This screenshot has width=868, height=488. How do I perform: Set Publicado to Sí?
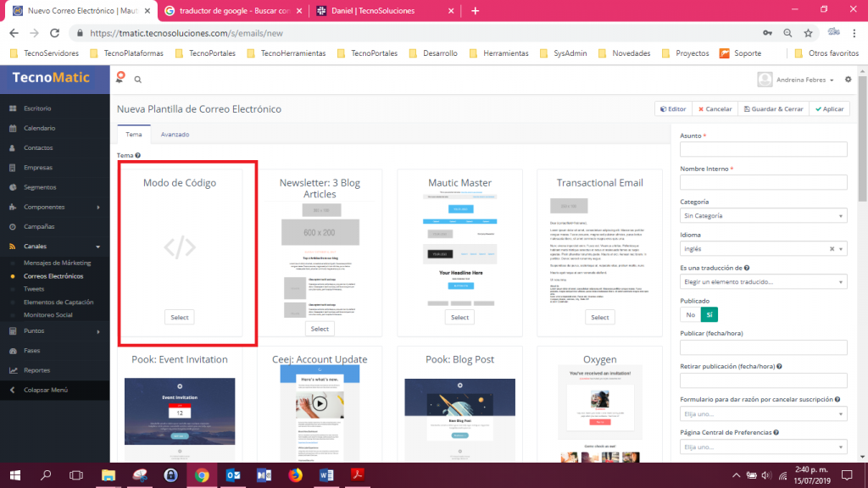(709, 314)
